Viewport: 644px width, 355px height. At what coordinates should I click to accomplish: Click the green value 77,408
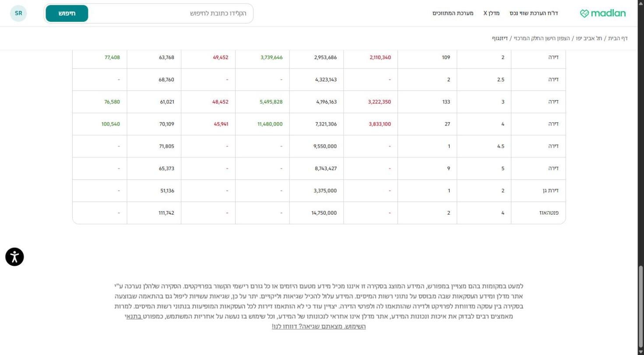point(112,57)
